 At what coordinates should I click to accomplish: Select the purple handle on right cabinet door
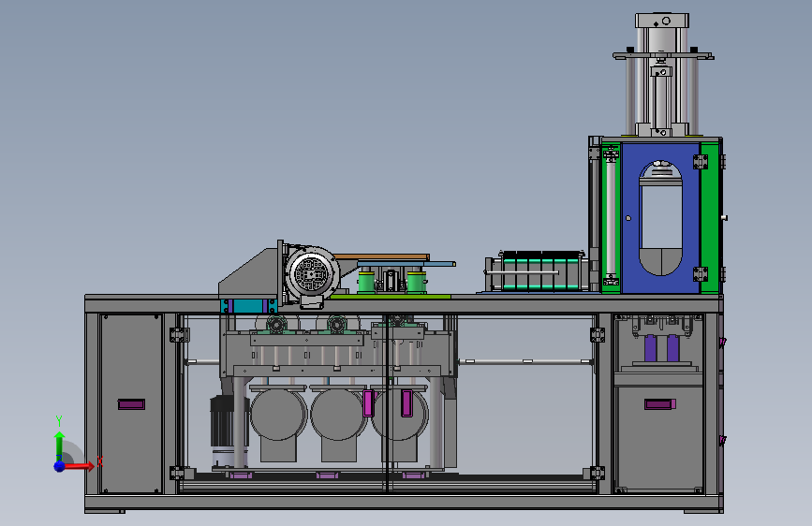pyautogui.click(x=659, y=403)
